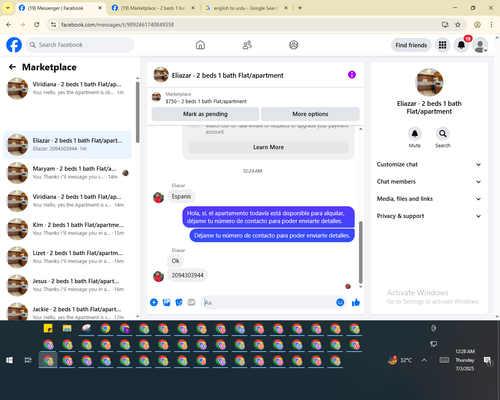This screenshot has width=500, height=400.
Task: Open the Maryam conversation
Action: tap(68, 173)
